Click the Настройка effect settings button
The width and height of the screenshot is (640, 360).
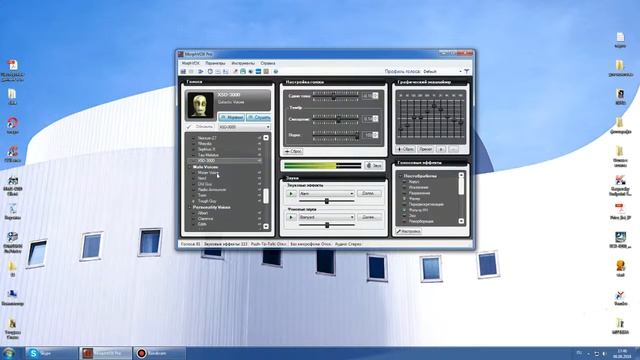[x=408, y=231]
